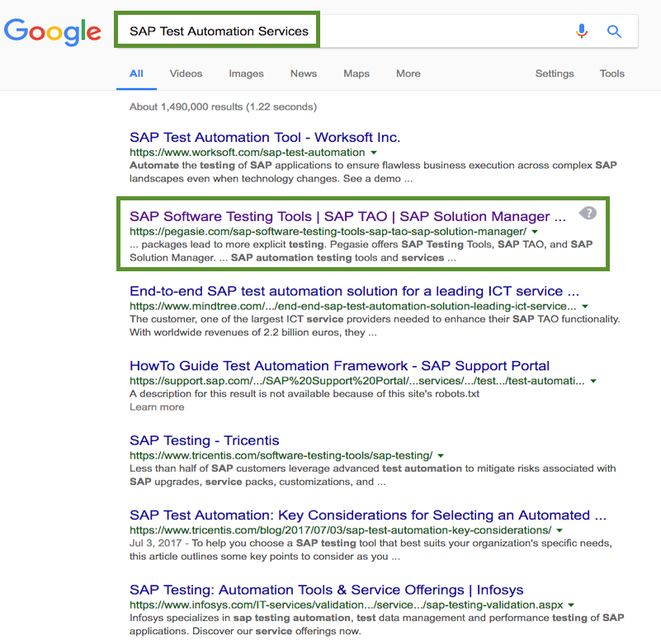Open the search Tools options
This screenshot has height=644, width=661.
click(611, 73)
